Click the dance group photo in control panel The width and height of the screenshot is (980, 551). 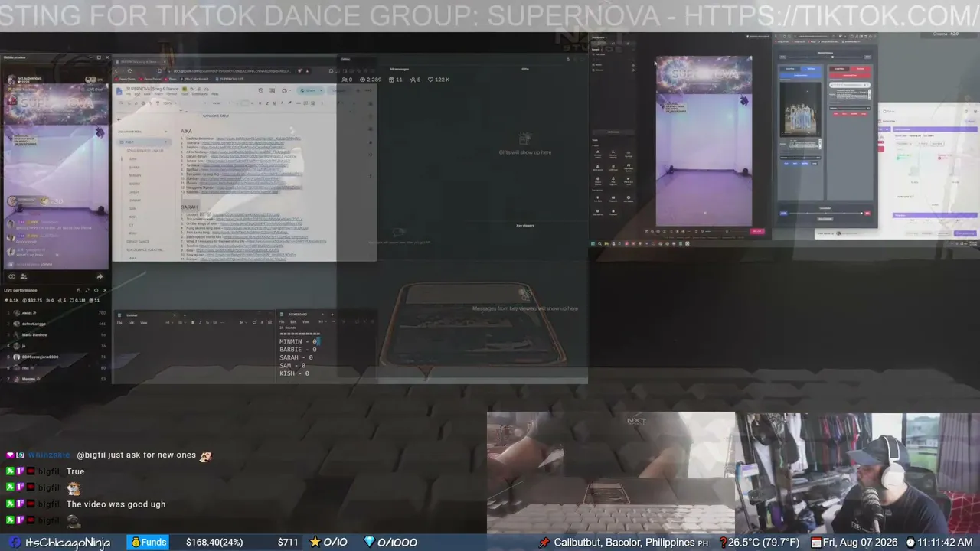tap(799, 109)
